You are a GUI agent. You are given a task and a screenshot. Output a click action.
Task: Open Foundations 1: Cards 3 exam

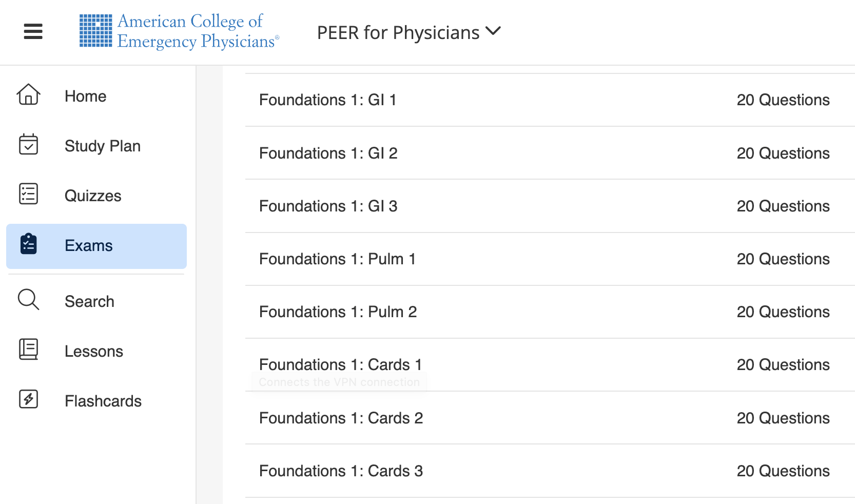click(x=341, y=471)
